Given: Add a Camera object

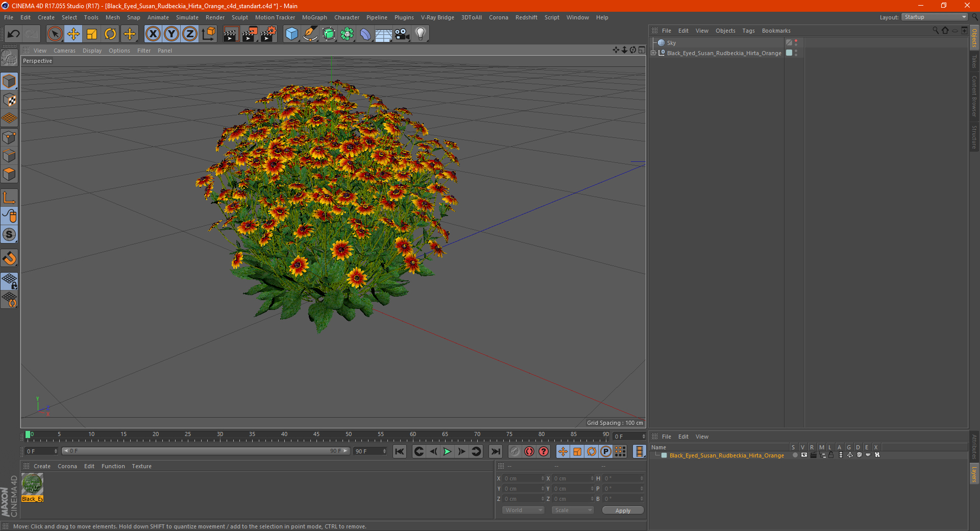Looking at the screenshot, I should 402,34.
